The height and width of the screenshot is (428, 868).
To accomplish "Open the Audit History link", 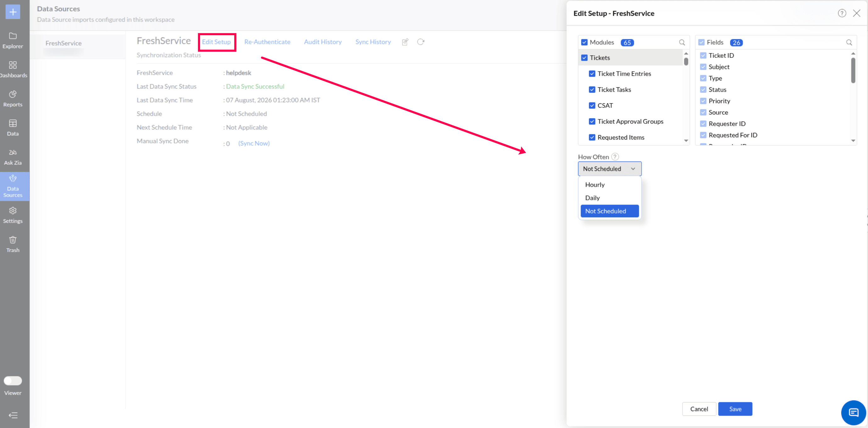I will pyautogui.click(x=323, y=42).
